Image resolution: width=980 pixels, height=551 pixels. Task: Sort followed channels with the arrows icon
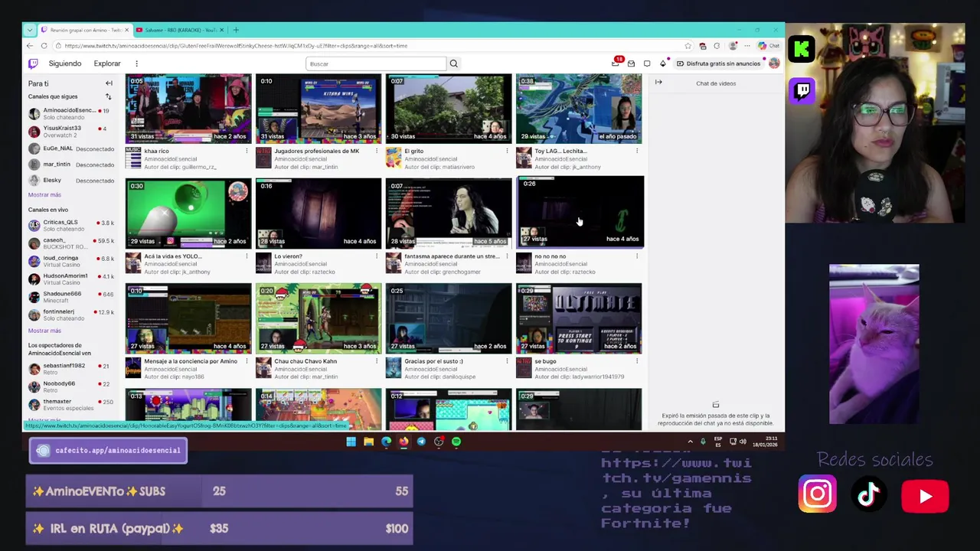tap(108, 96)
